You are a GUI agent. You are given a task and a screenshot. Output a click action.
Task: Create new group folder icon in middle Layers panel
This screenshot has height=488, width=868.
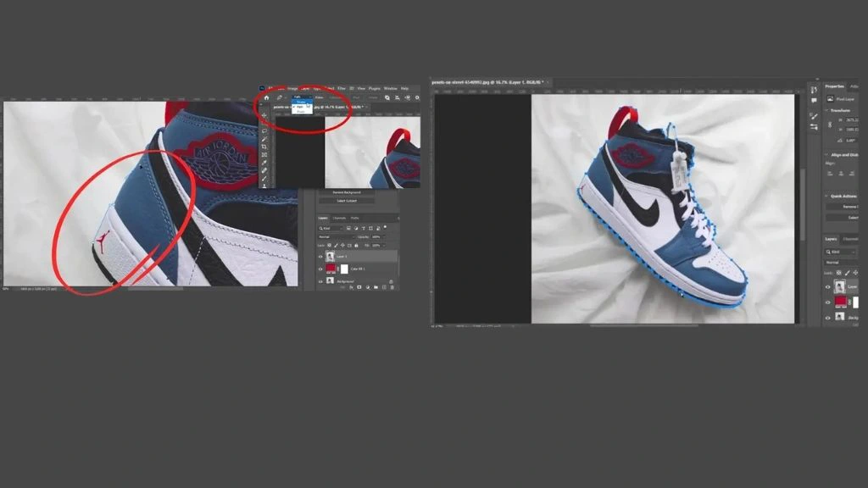[376, 287]
